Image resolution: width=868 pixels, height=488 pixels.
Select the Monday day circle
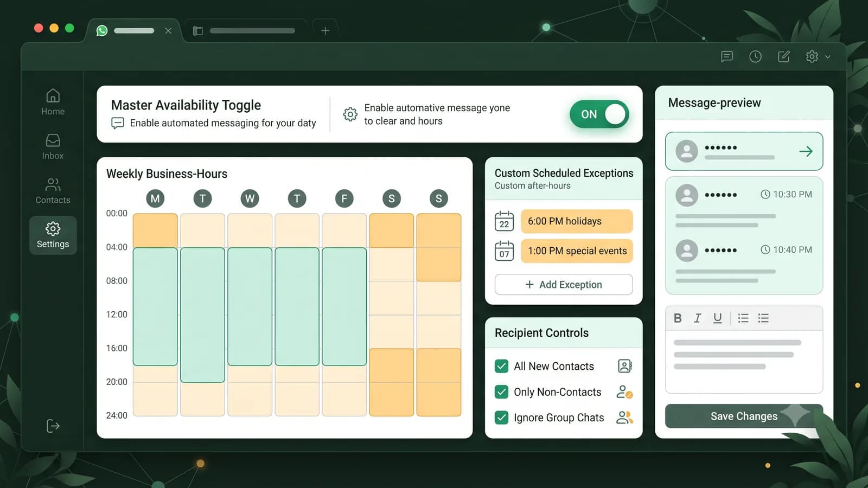(x=155, y=198)
